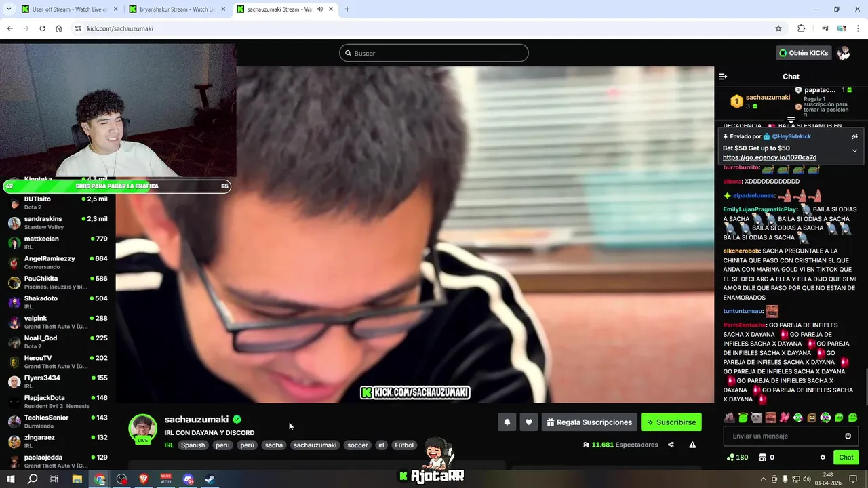
Task: Open the media control toolbar icon
Action: (825, 28)
